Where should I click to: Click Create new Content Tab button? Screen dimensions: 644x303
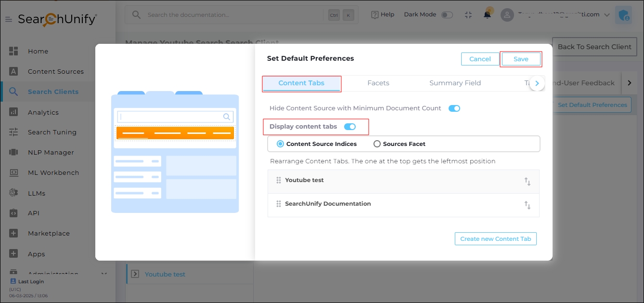(495, 239)
